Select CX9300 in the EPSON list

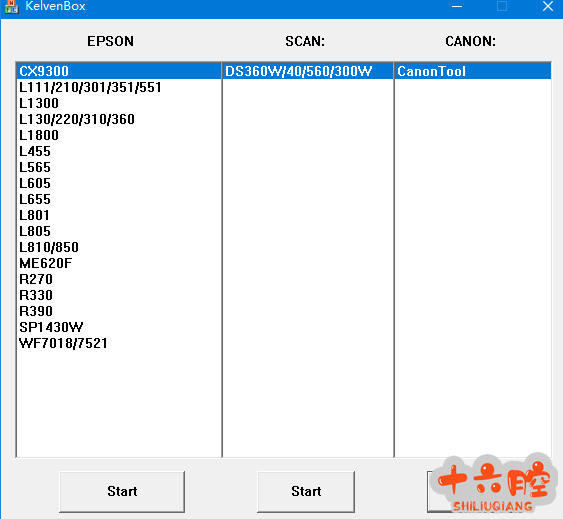tap(119, 71)
